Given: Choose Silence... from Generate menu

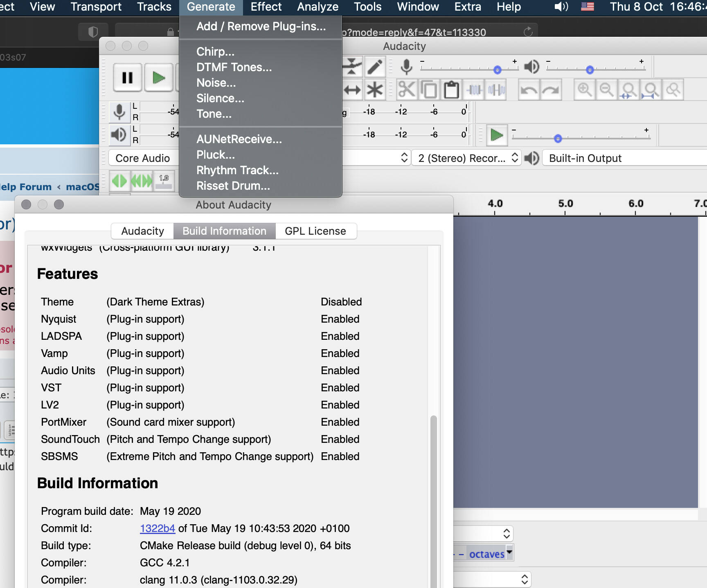Looking at the screenshot, I should (261, 98).
